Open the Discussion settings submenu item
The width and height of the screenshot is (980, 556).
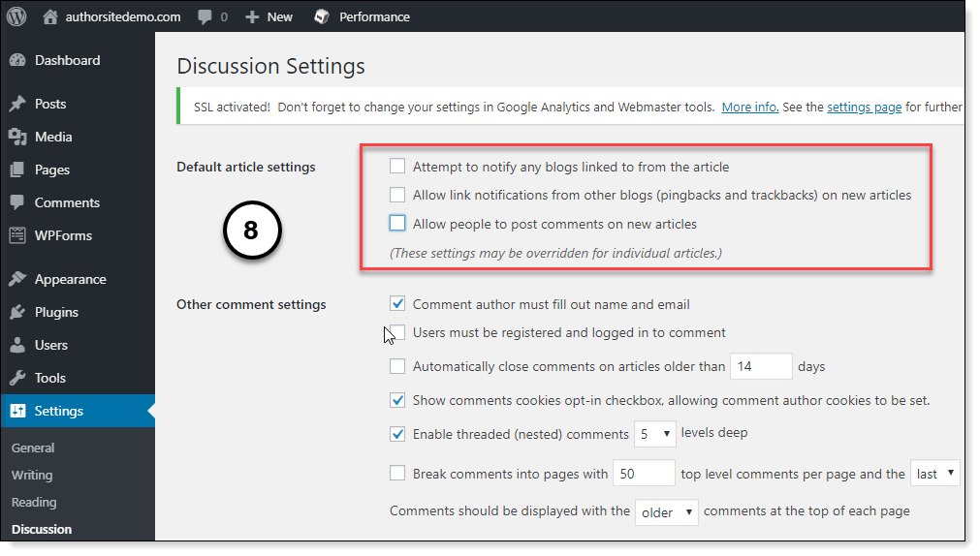click(42, 529)
